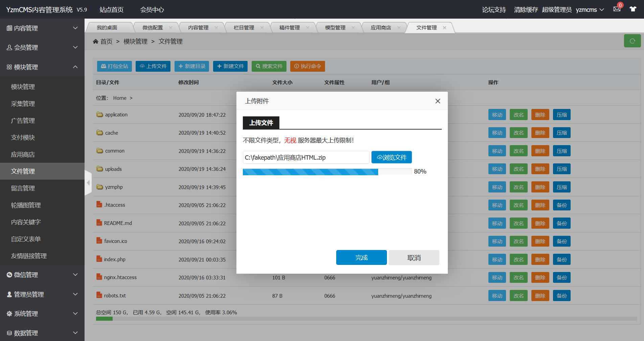The height and width of the screenshot is (341, 644).
Task: Click the green refresh icon button
Action: point(632,41)
